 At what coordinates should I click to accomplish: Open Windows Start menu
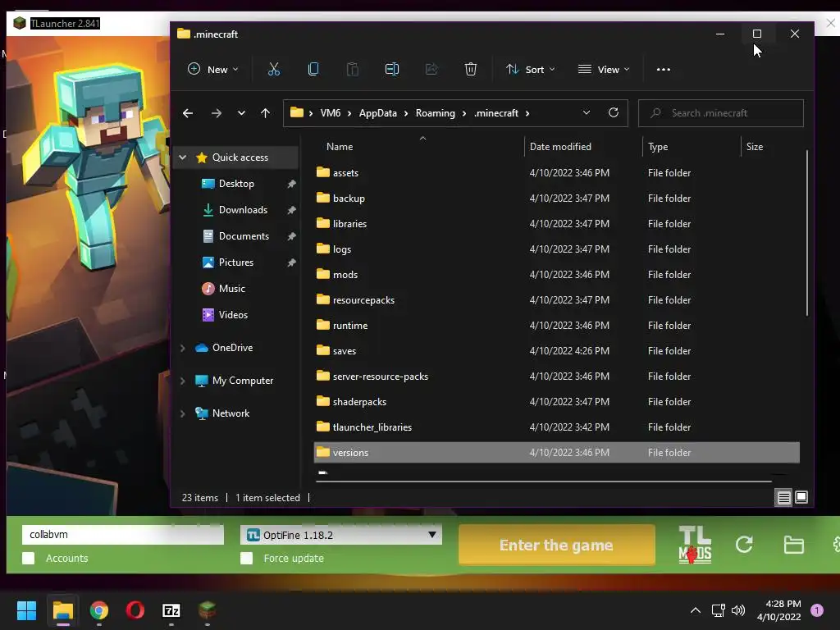pyautogui.click(x=26, y=610)
